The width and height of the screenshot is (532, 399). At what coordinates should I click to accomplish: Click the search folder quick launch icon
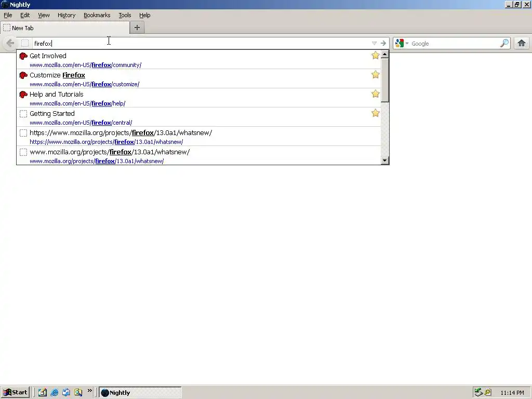point(78,393)
